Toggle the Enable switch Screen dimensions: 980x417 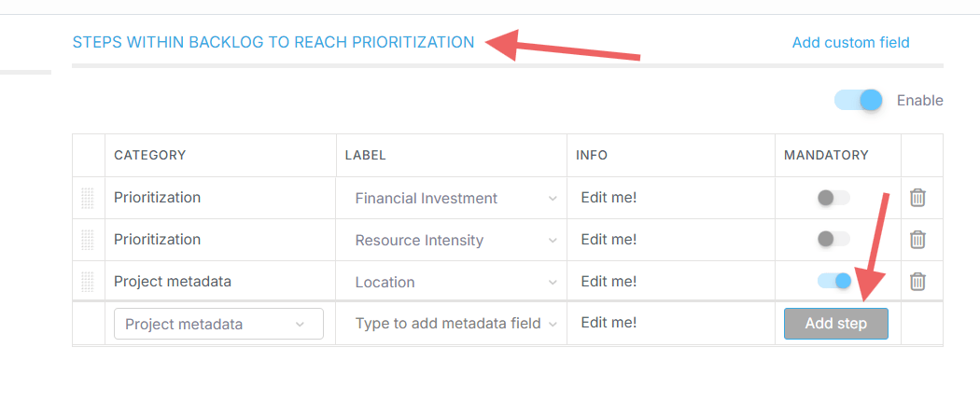tap(859, 100)
